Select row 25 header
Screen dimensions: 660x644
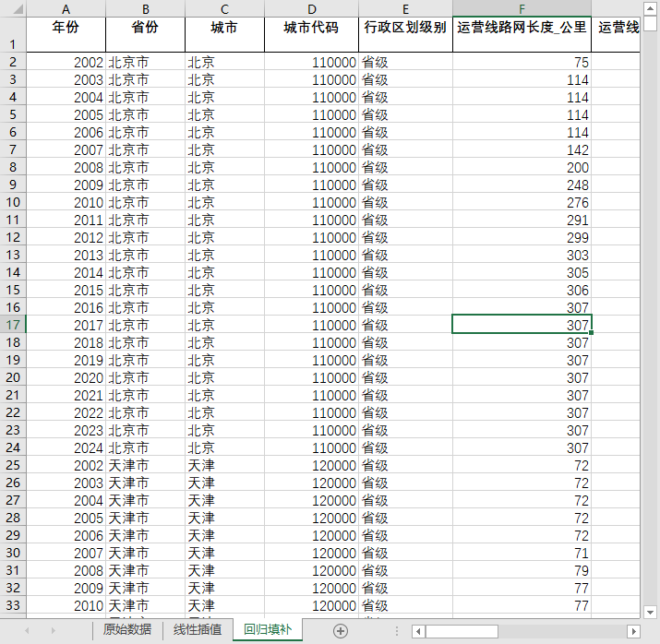tap(13, 465)
